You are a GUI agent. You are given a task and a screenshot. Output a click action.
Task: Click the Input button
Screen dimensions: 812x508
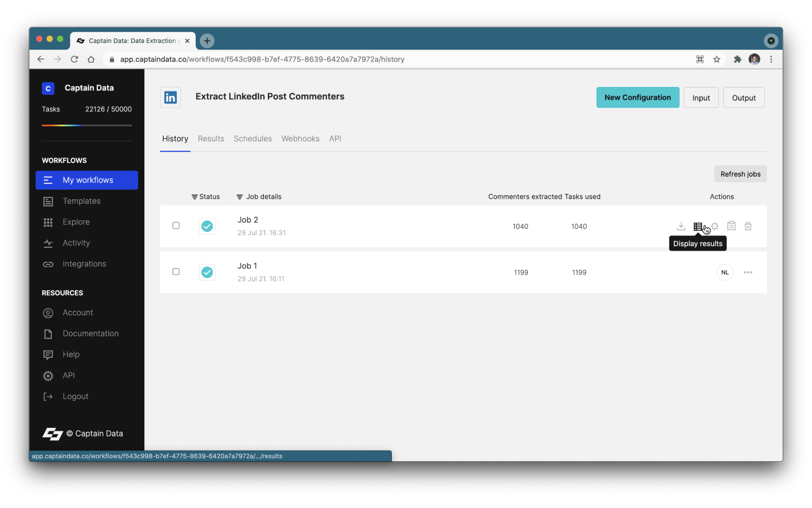click(x=701, y=98)
